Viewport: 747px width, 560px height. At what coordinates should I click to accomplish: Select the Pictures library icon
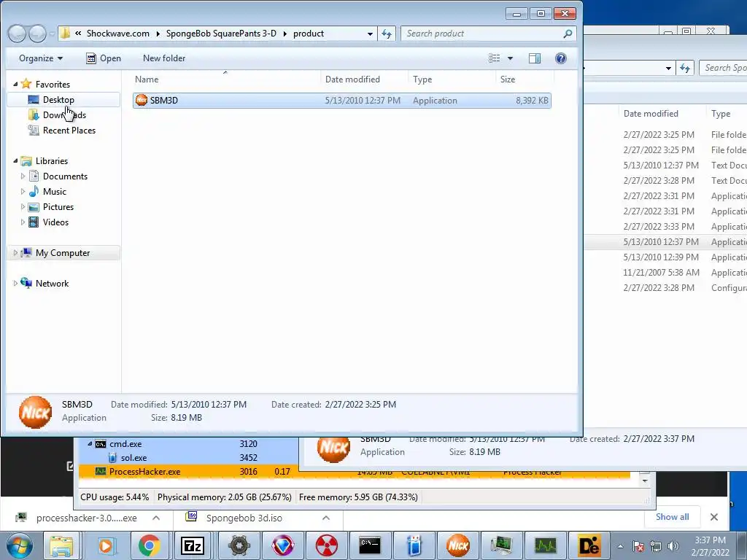[34, 206]
